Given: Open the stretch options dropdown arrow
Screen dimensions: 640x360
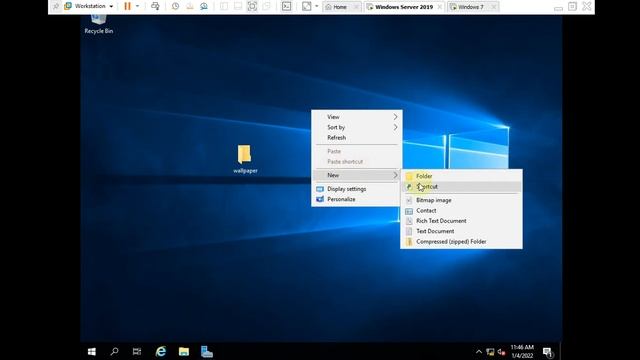Looking at the screenshot, I should pyautogui.click(x=316, y=6).
